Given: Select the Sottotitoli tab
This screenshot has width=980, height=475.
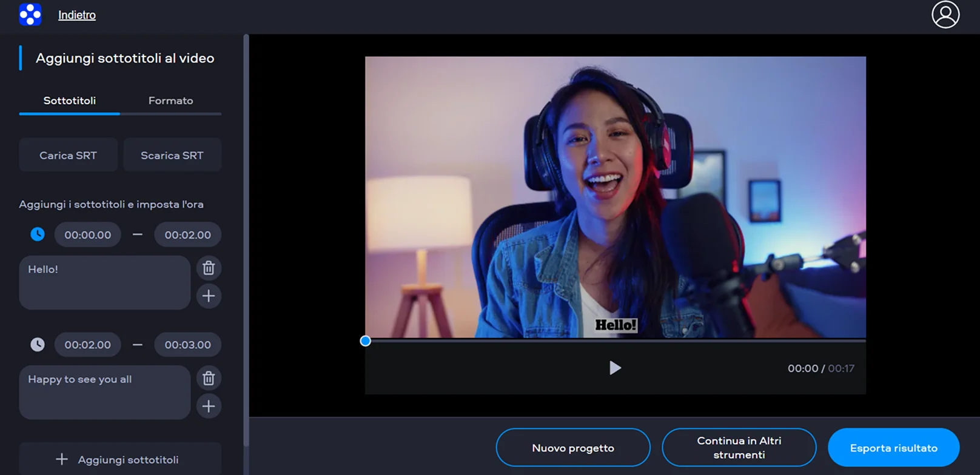Looking at the screenshot, I should point(70,101).
